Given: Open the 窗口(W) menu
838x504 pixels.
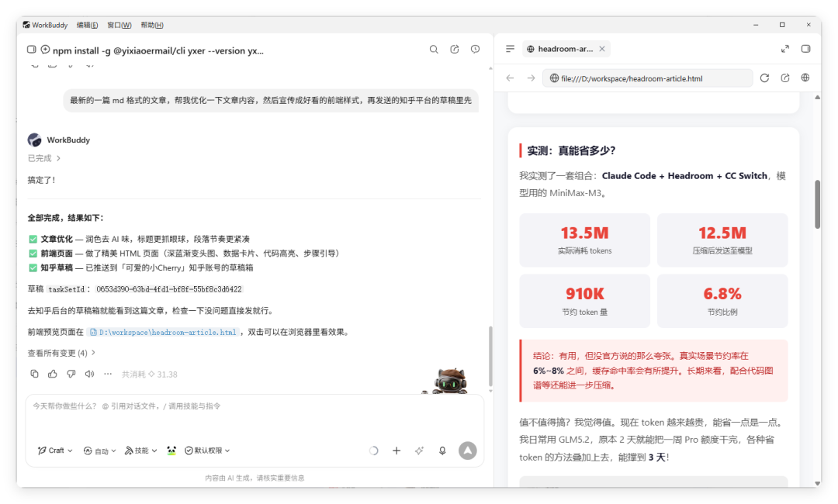Looking at the screenshot, I should (119, 25).
